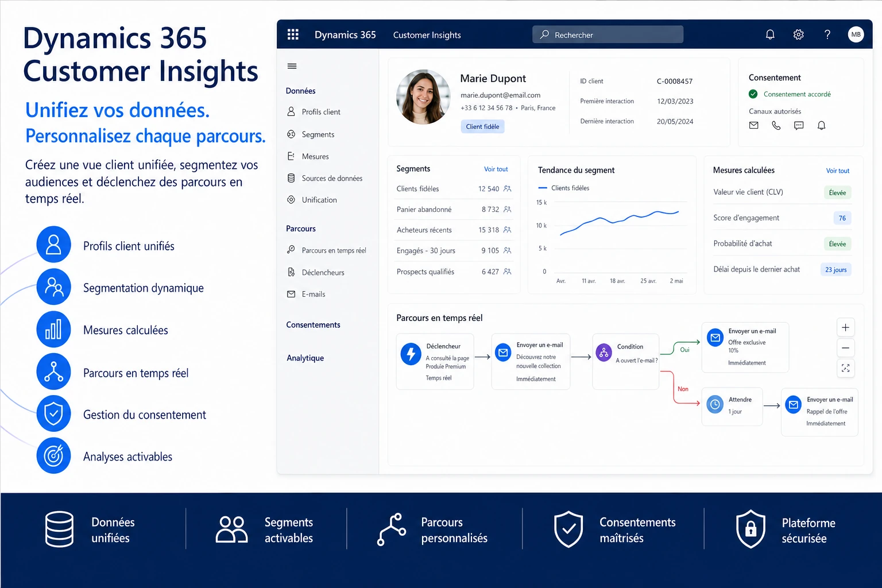Viewport: 882px width, 588px height.
Task: Click mail icon of Offre exclusive step
Action: 715,338
